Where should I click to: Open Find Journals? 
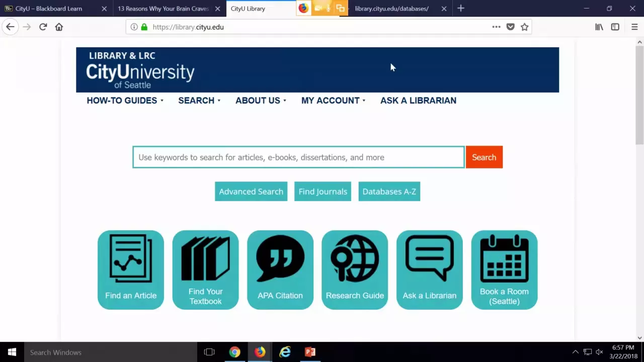pyautogui.click(x=323, y=192)
